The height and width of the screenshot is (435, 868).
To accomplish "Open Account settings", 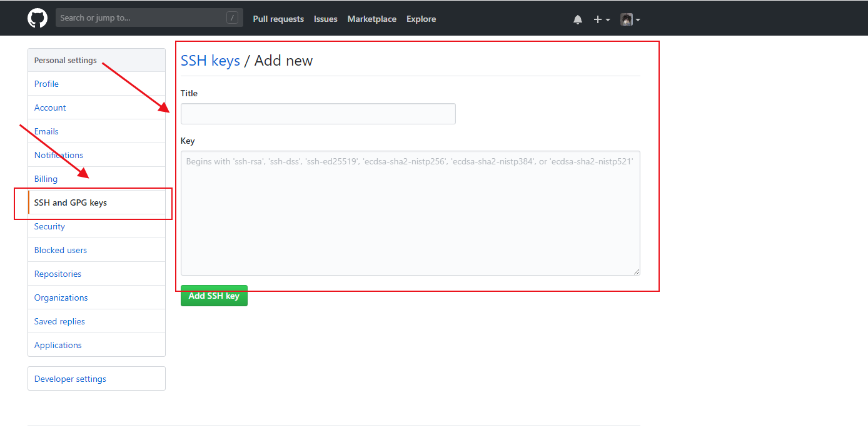I will pyautogui.click(x=96, y=107).
